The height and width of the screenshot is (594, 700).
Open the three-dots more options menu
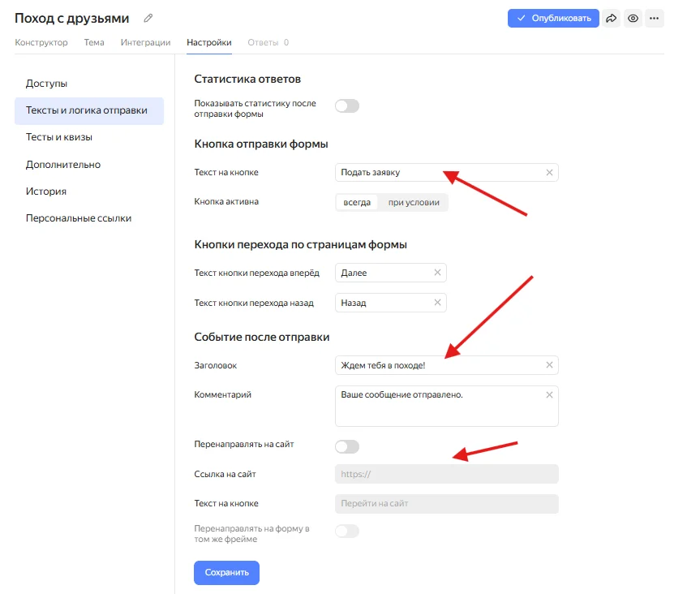[654, 18]
